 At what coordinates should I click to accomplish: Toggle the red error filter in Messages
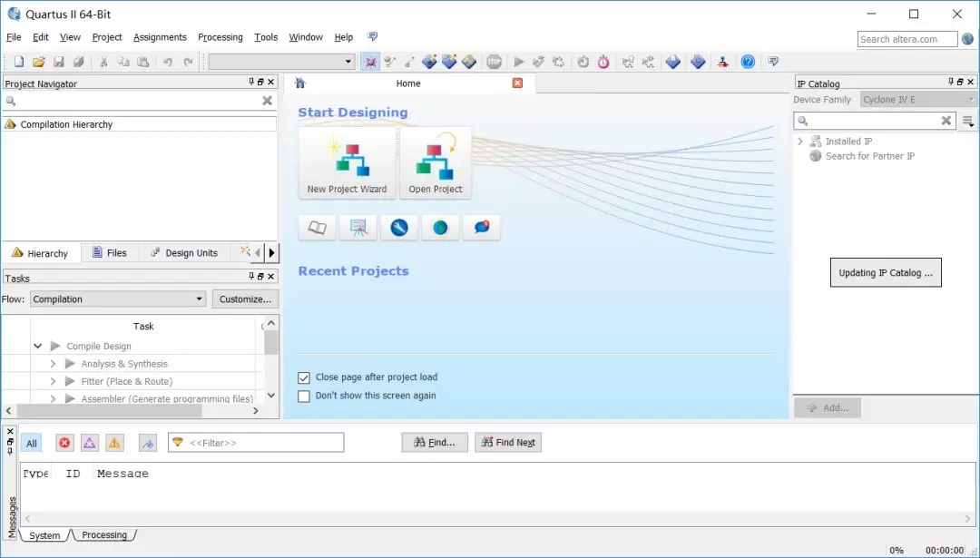(64, 442)
